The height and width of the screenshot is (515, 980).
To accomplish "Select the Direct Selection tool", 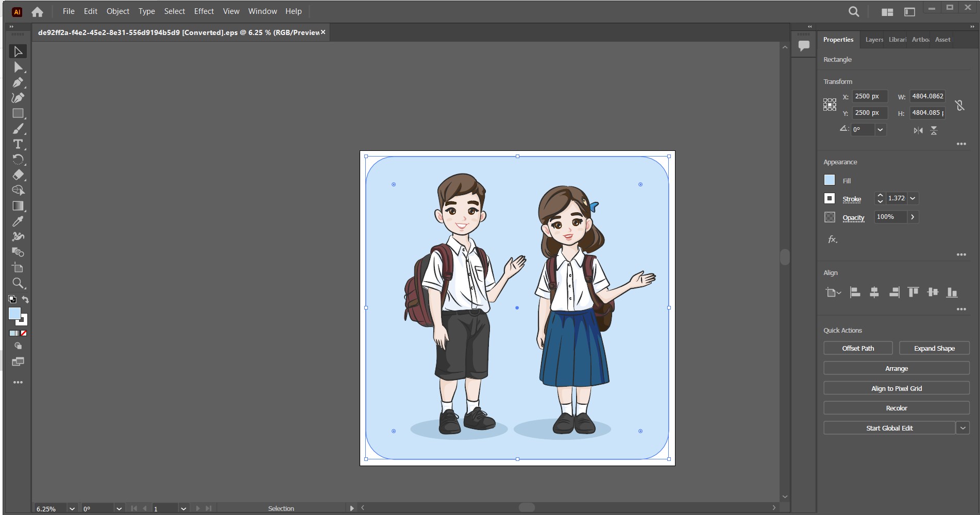I will click(x=18, y=67).
